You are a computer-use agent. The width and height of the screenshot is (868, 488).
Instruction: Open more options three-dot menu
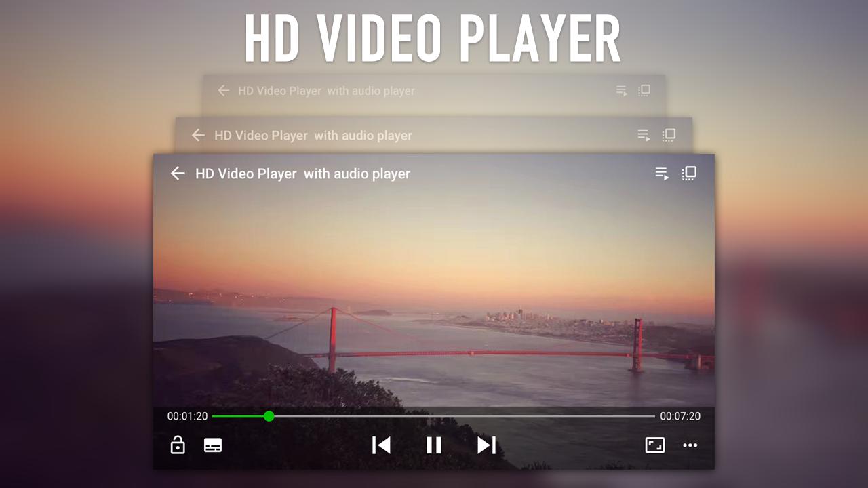point(690,445)
